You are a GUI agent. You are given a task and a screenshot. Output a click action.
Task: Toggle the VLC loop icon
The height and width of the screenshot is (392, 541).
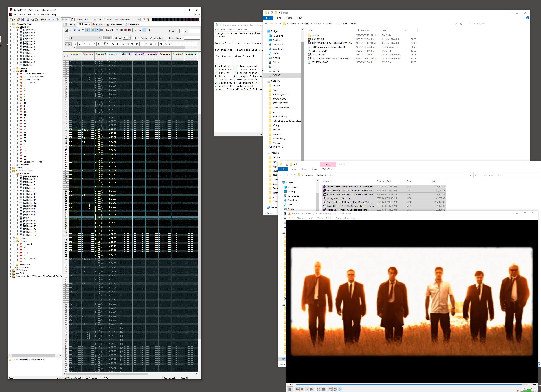click(335, 389)
